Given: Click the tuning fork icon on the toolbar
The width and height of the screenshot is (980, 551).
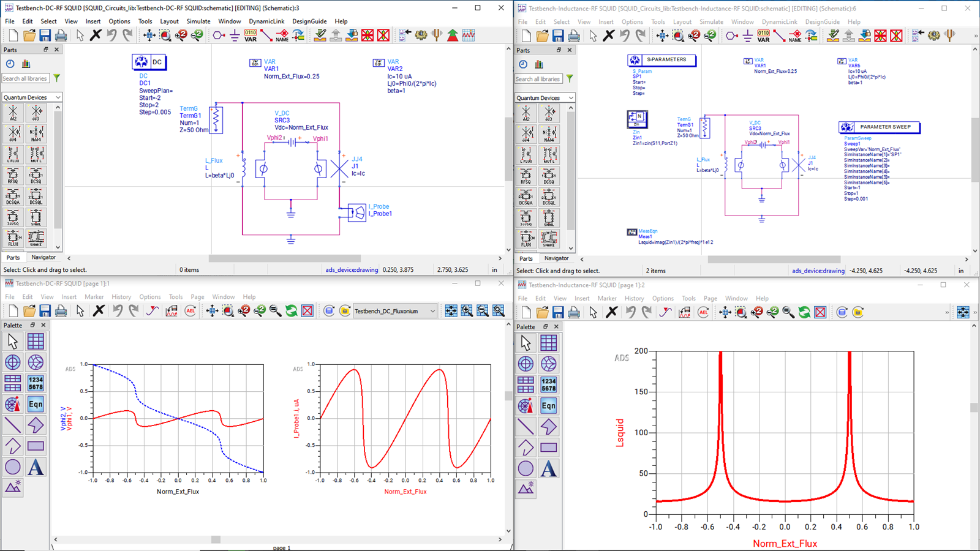Looking at the screenshot, I should click(x=436, y=35).
